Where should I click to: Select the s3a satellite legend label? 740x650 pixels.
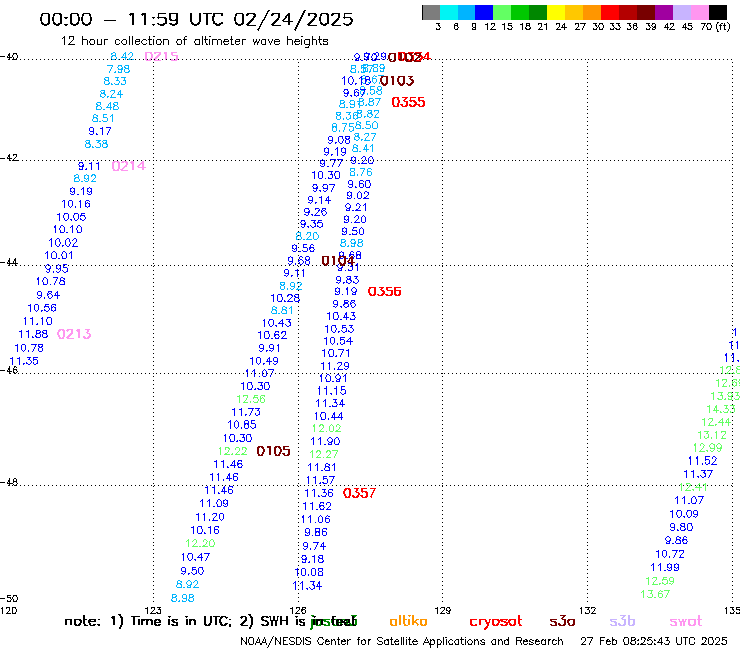(x=562, y=621)
